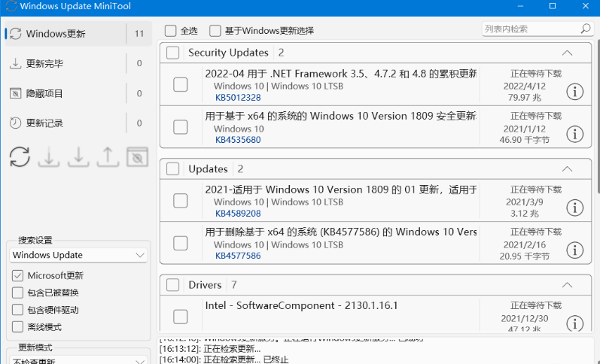600x364 pixels.
Task: Enable 包含已被替换 option
Action: click(x=17, y=293)
